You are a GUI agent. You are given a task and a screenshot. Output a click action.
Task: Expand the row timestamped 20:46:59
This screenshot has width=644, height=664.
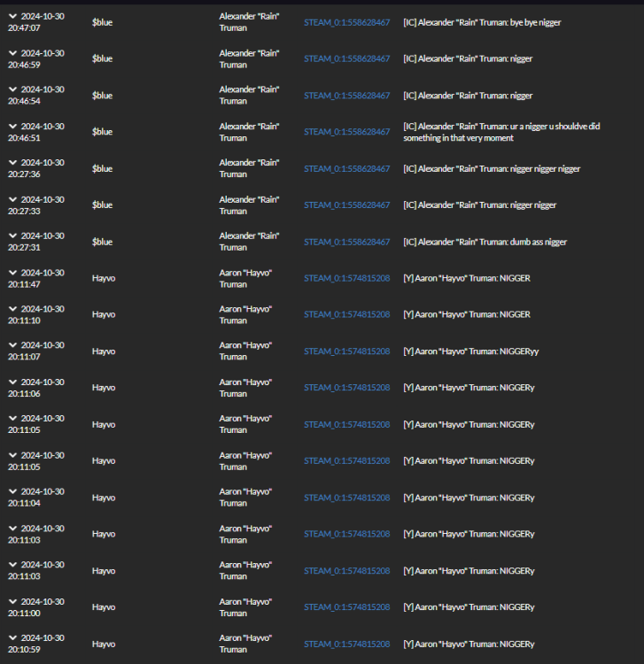pos(13,53)
